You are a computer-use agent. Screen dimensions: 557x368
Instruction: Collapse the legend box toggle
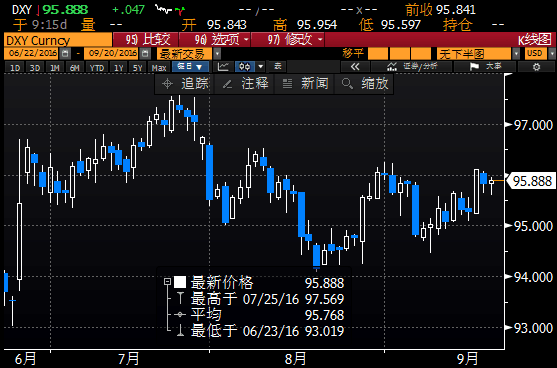pos(167,282)
